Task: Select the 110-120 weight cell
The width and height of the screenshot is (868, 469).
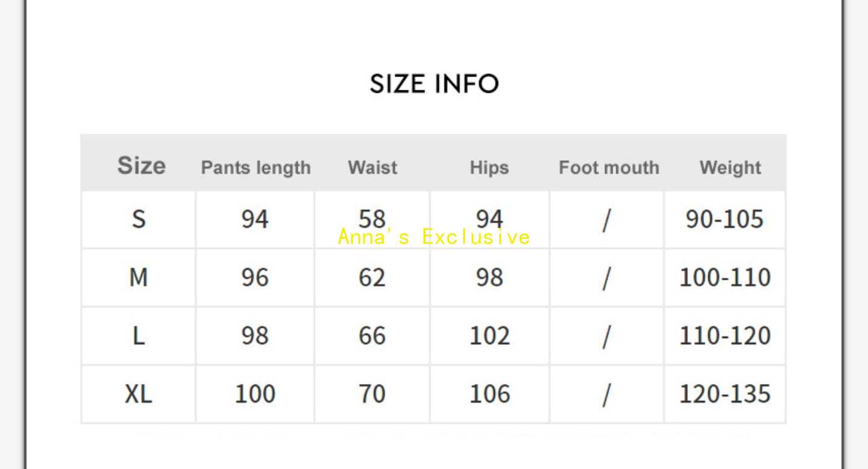Action: 725,336
